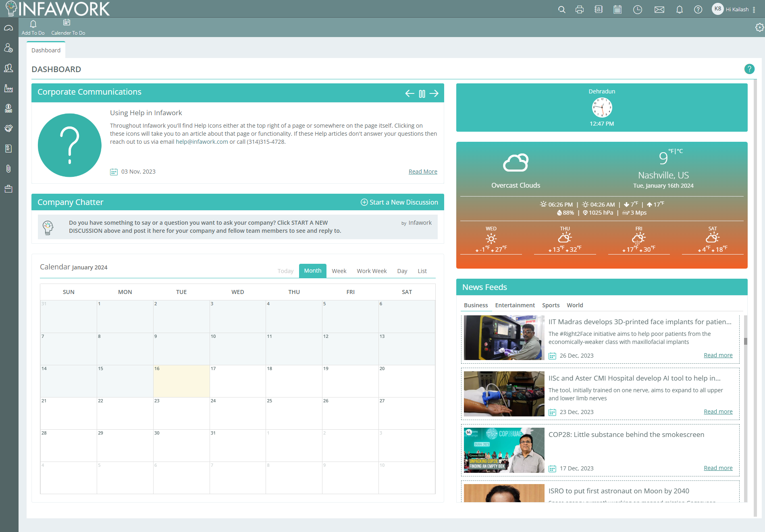
Task: Open the briefcase icon in sidebar
Action: [x=8, y=189]
